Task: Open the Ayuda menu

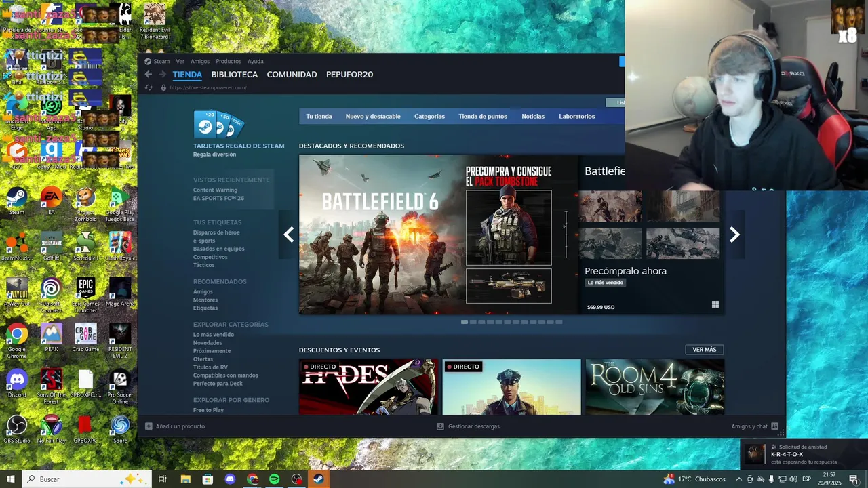Action: tap(256, 61)
